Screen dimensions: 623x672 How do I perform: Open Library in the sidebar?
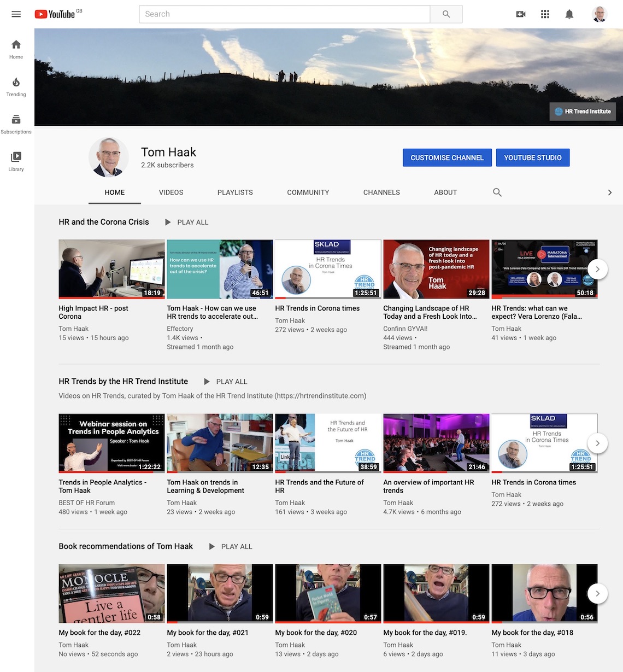coord(16,161)
